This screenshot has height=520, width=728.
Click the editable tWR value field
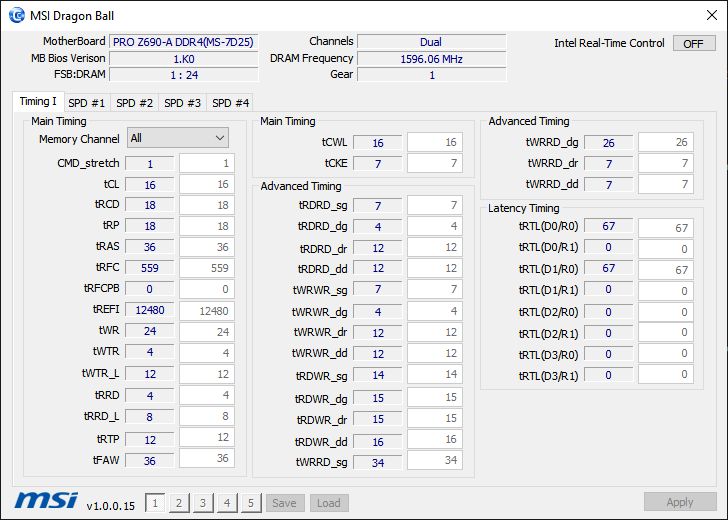(x=207, y=332)
